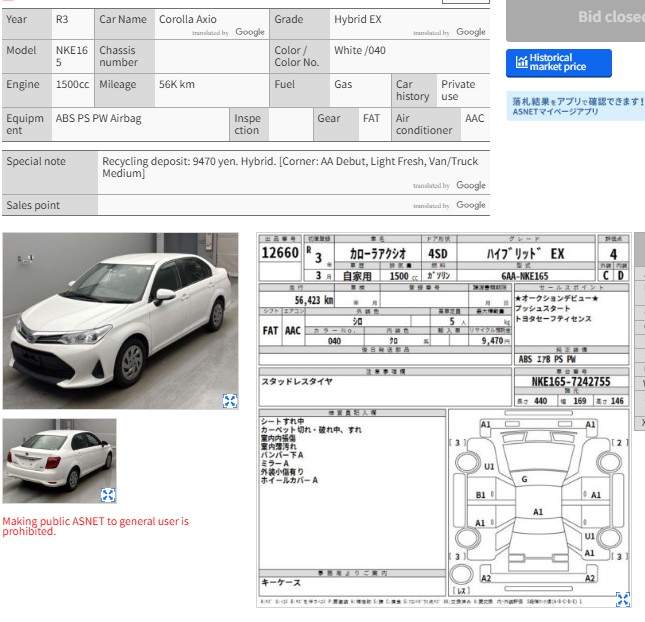Viewport: 645px width, 622px height.
Task: View the auction inspection sheet image
Action: pyautogui.click(x=443, y=420)
